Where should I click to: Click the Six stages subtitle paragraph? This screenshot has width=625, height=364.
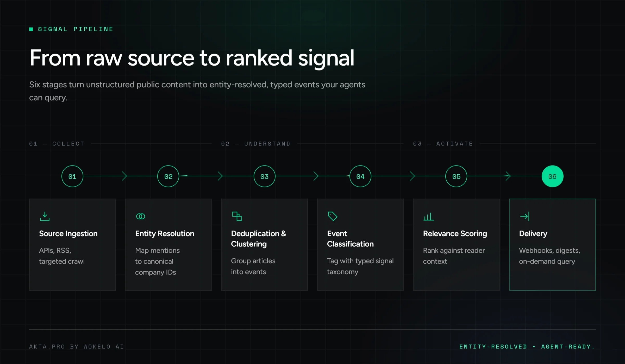(197, 91)
